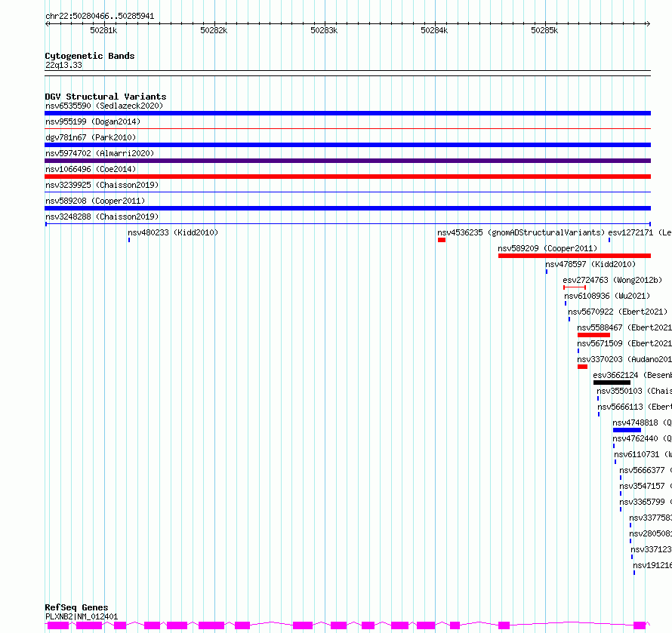The height and width of the screenshot is (633, 672).
Task: Click the Cytogenetic Bands track title
Action: (x=90, y=56)
